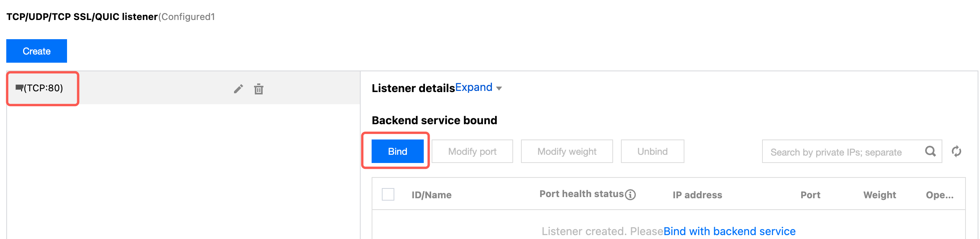
Task: Click the refresh backend list icon
Action: click(x=956, y=151)
